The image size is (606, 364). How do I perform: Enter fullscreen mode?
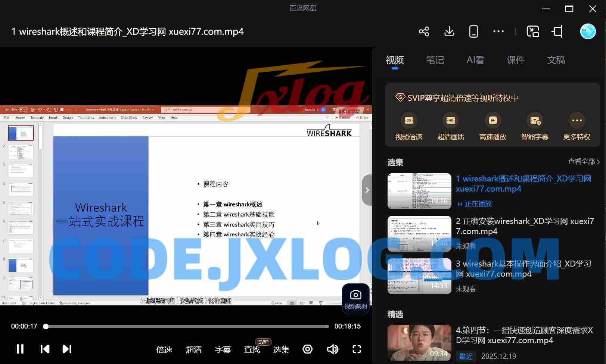[357, 349]
